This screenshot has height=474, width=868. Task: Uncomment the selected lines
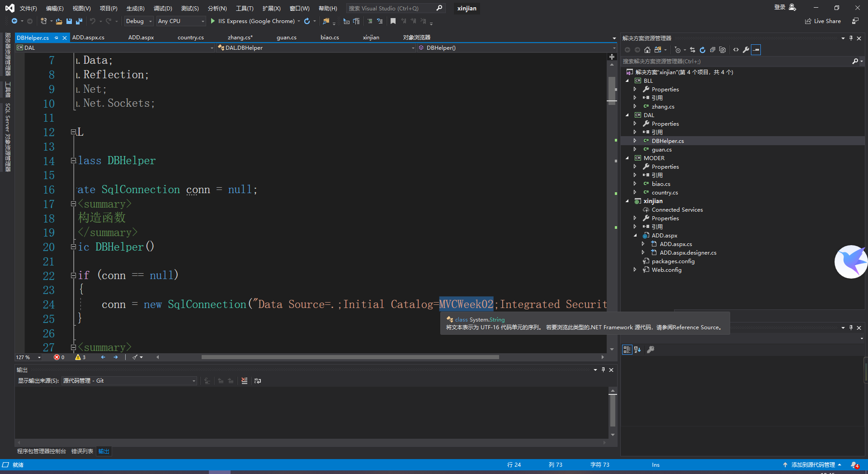click(x=380, y=21)
